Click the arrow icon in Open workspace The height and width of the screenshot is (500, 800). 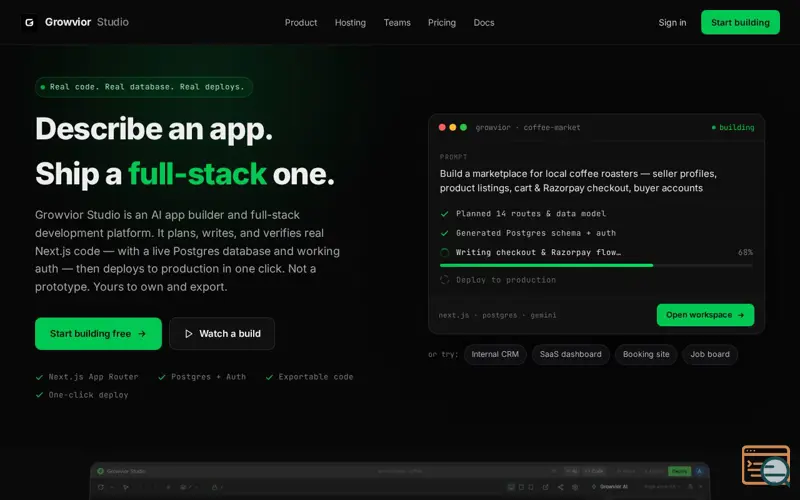click(x=741, y=315)
